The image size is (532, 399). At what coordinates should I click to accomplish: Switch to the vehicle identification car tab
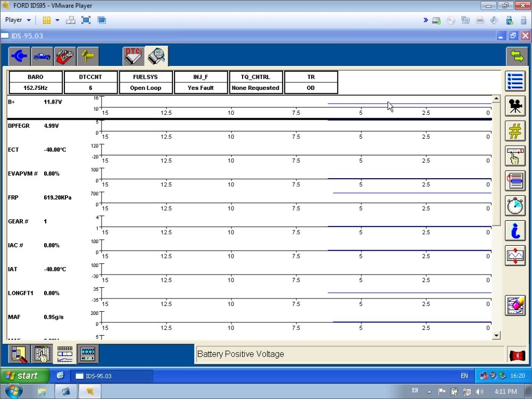(x=42, y=56)
